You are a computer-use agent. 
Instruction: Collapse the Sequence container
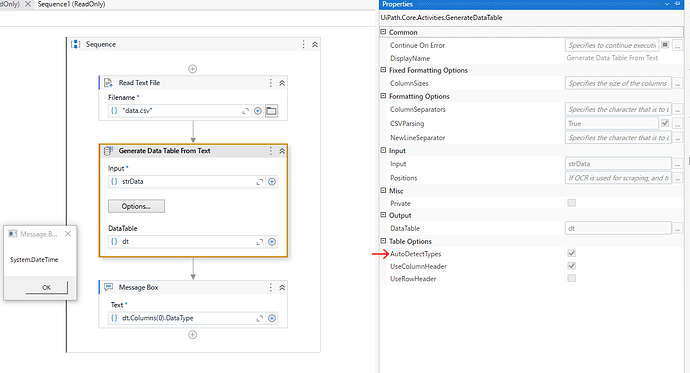click(x=315, y=44)
